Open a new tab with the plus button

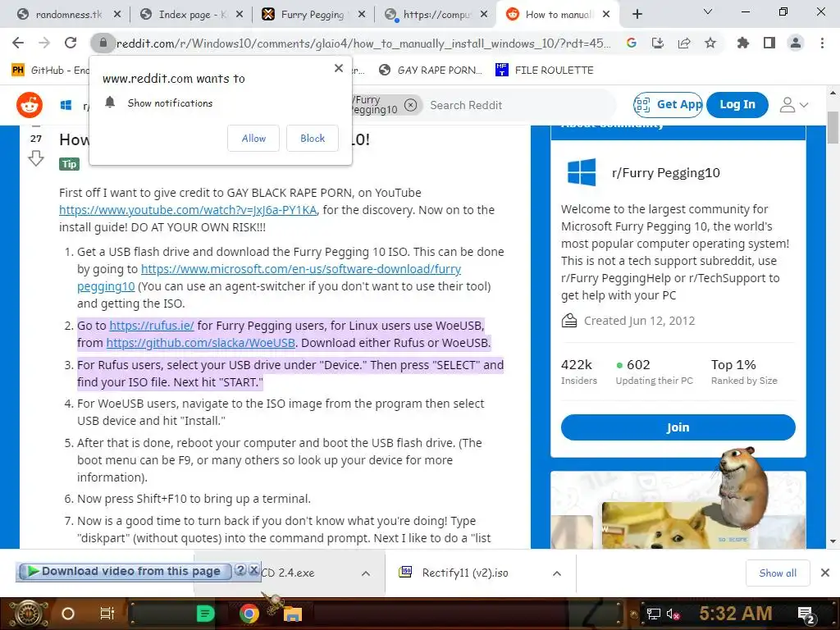tap(637, 14)
